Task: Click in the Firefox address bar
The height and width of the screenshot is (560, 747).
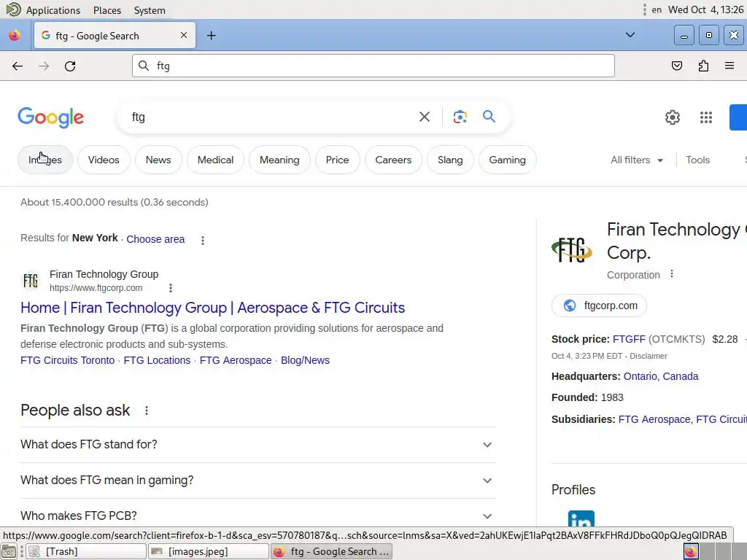Action: coord(373,66)
